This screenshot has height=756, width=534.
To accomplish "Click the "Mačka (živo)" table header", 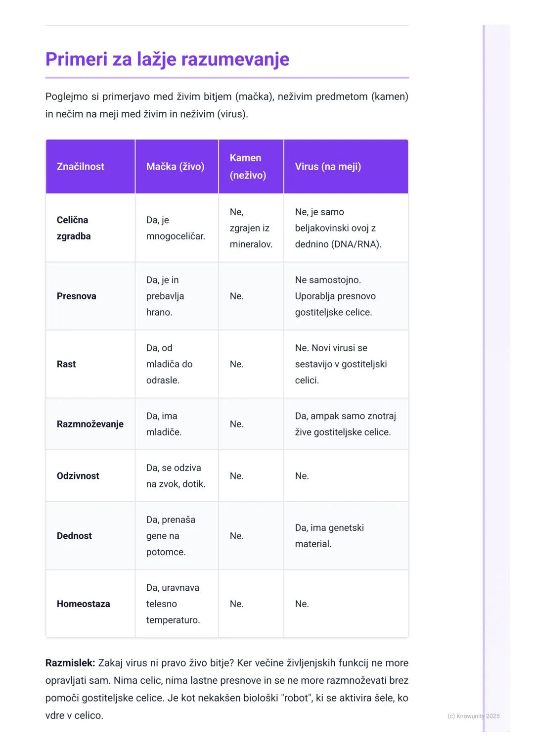I will 175,167.
